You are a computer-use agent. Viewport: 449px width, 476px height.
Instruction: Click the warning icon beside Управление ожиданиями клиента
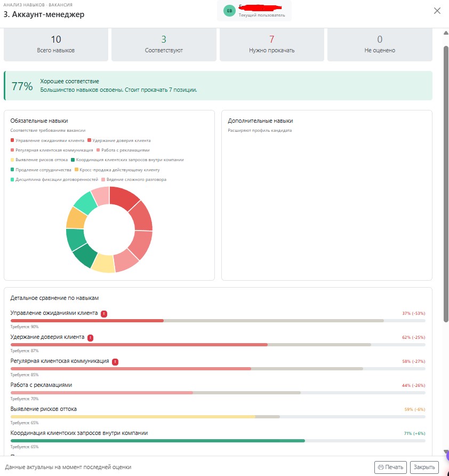click(x=104, y=314)
